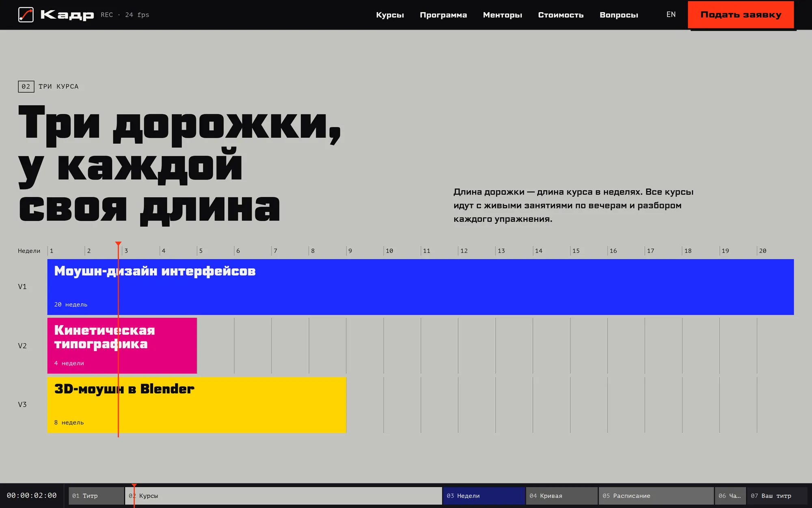812x508 pixels.
Task: Jump to the 06 Ча... timeline segment
Action: tap(730, 496)
